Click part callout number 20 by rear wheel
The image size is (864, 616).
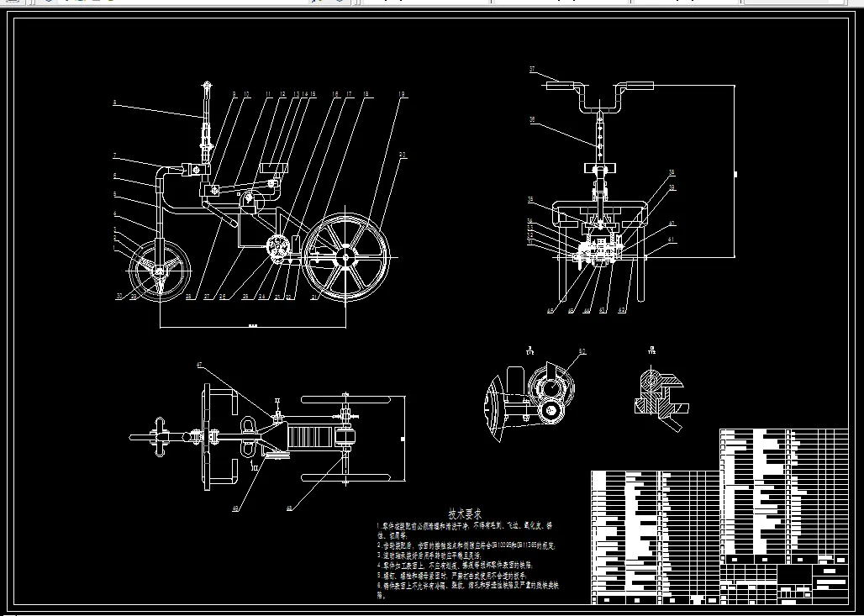[x=403, y=155]
